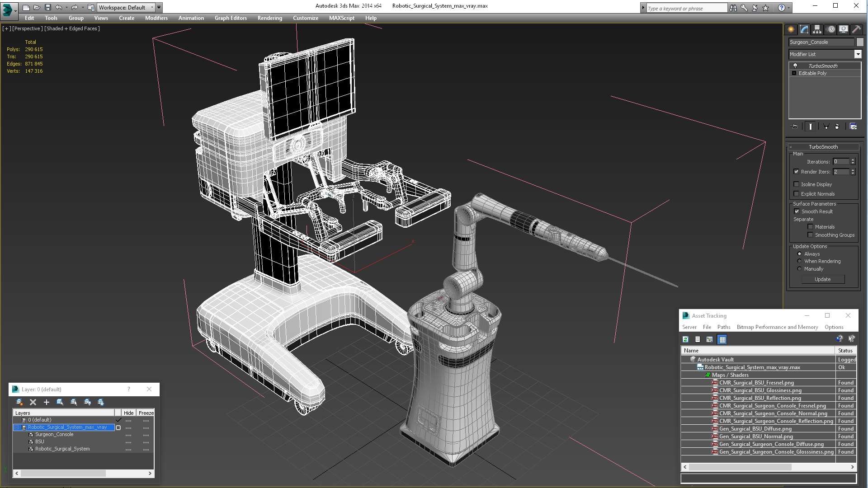The width and height of the screenshot is (868, 488).
Task: Enable Separate by Materials checkbox
Action: (811, 227)
